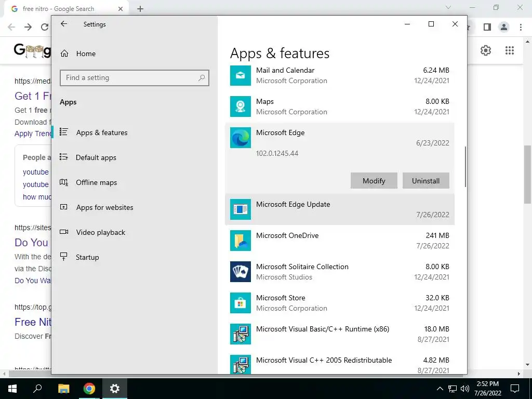This screenshot has width=532, height=399.
Task: Click the Maps app icon
Action: coord(240,107)
